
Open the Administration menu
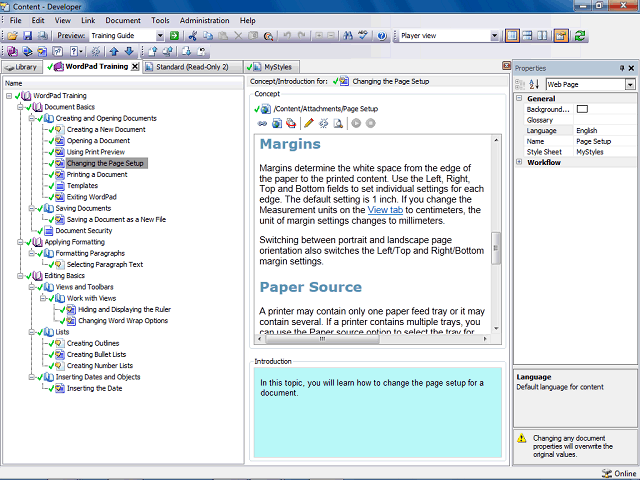pos(204,20)
